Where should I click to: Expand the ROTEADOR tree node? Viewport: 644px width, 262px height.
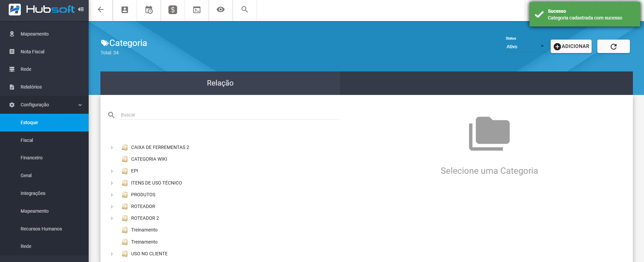112,207
